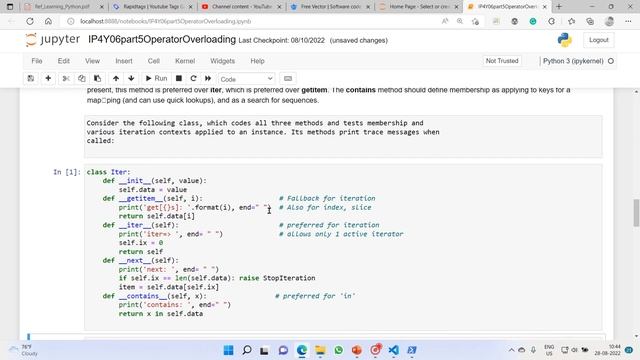Open the File menu
Image resolution: width=640 pixels, height=360 pixels.
pyautogui.click(x=37, y=61)
